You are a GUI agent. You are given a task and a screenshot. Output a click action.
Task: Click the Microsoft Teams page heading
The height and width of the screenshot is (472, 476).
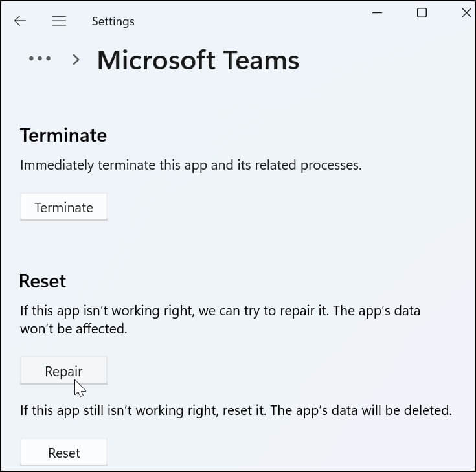(x=198, y=60)
